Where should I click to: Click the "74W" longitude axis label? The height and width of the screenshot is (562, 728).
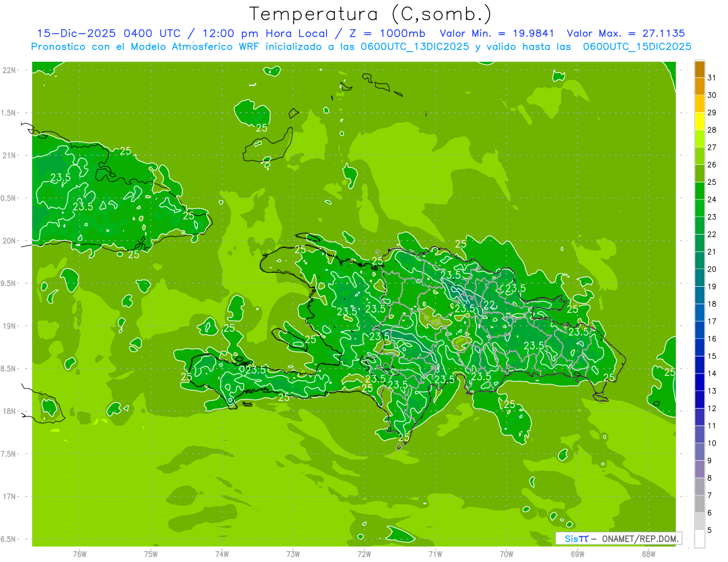click(x=221, y=554)
